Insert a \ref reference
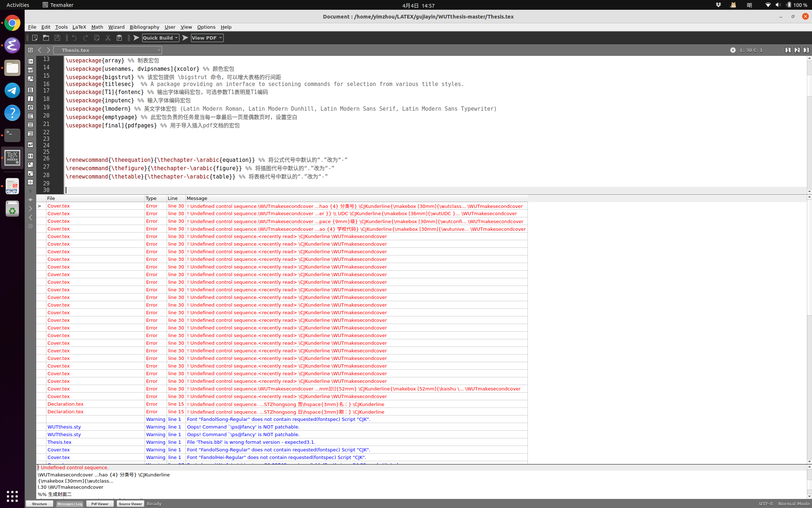The width and height of the screenshot is (812, 508). (x=30, y=70)
